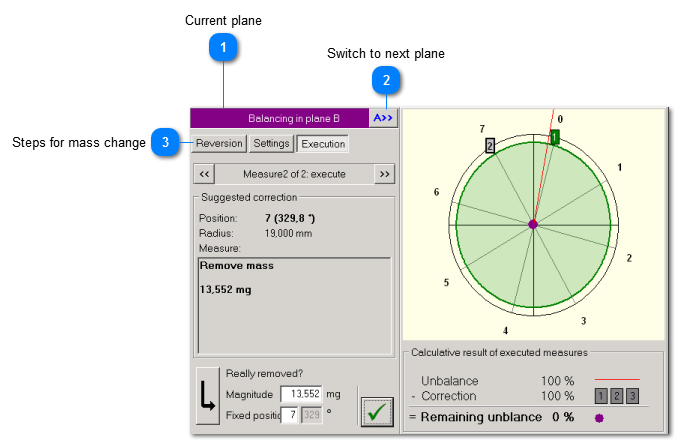Click the Fixed position number field
The image size is (678, 443).
289,414
